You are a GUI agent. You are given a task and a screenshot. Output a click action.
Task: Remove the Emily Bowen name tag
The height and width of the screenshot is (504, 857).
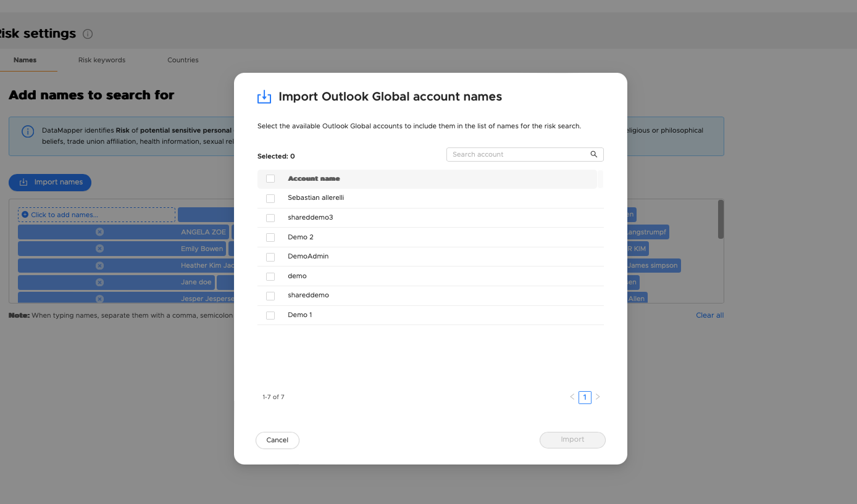[99, 249]
